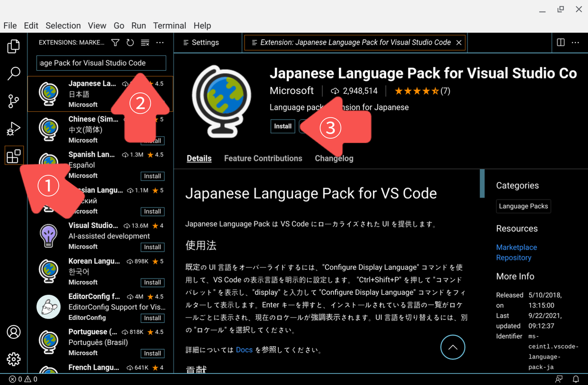Open the Marketplace resource link
The image size is (588, 385).
516,247
